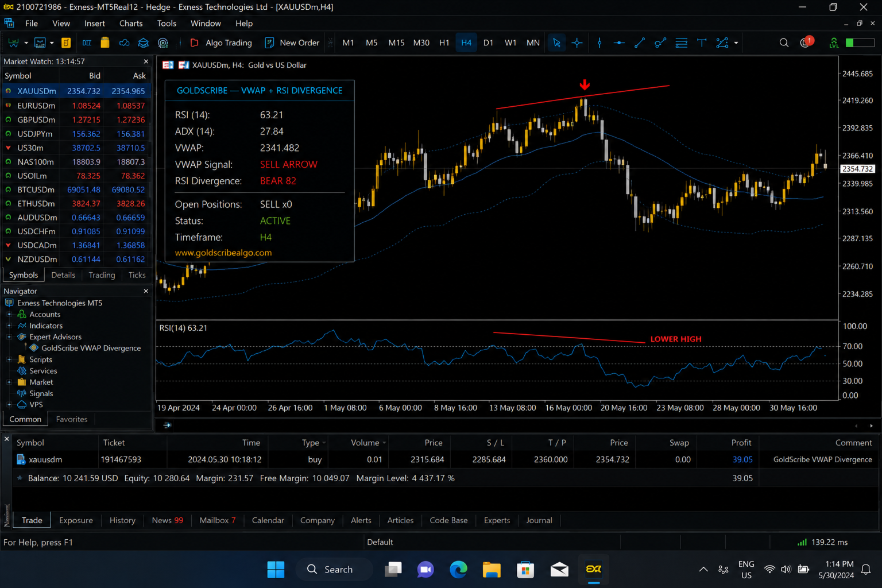Screen dimensions: 882x588
Task: Click the New Order button
Action: click(292, 43)
